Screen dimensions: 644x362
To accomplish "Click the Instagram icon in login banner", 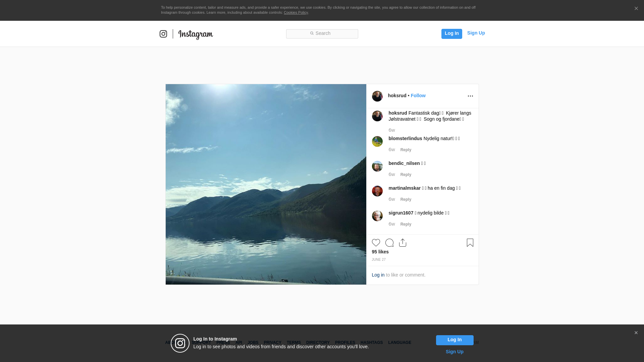I will pos(180,343).
